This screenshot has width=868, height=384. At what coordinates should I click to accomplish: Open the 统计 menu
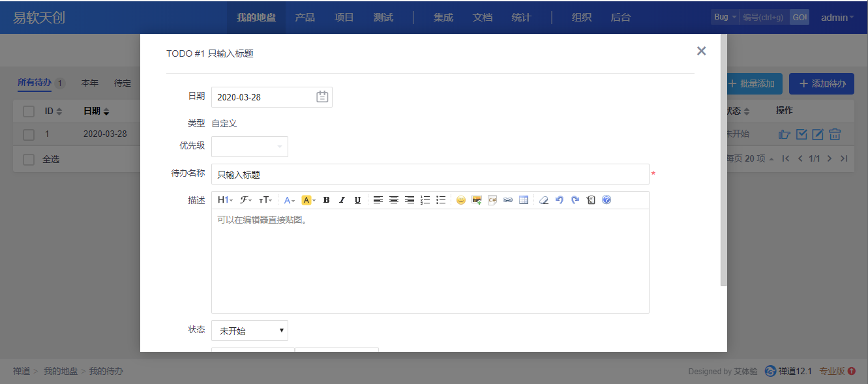(522, 18)
